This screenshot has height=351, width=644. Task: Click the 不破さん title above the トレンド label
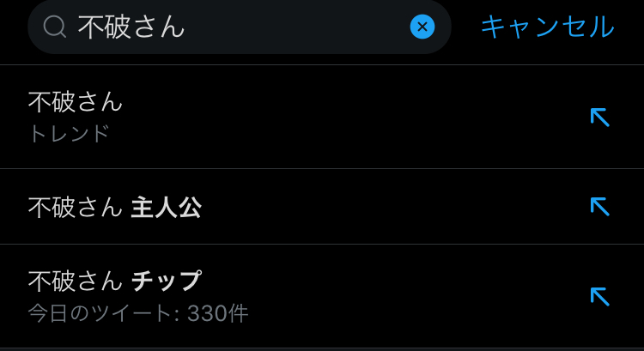[76, 102]
